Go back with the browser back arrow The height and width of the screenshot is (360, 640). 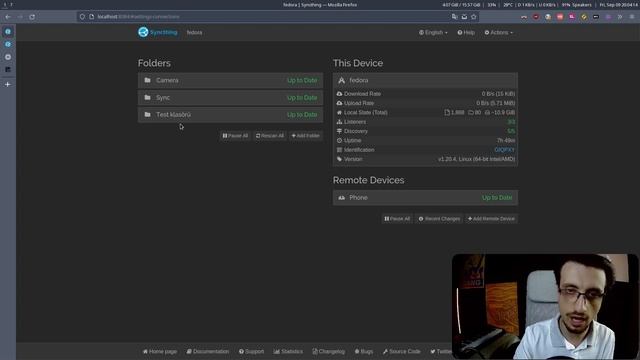pos(8,17)
